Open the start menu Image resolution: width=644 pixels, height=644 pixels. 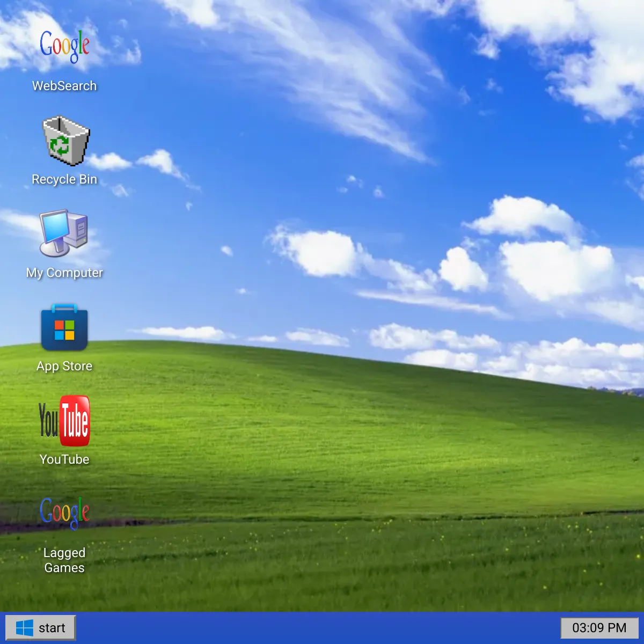[41, 628]
